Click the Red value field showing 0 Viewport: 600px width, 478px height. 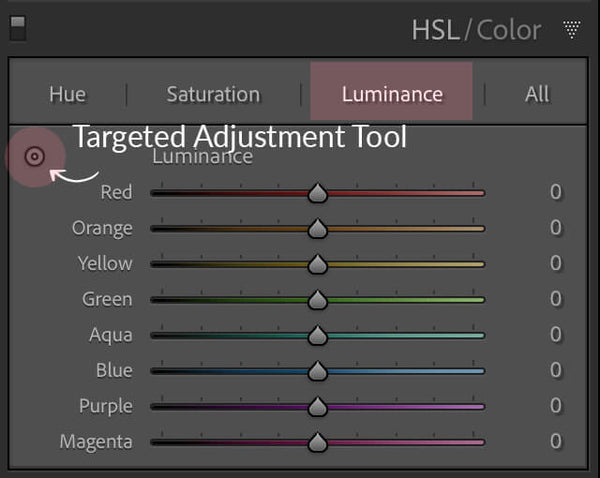(x=556, y=192)
